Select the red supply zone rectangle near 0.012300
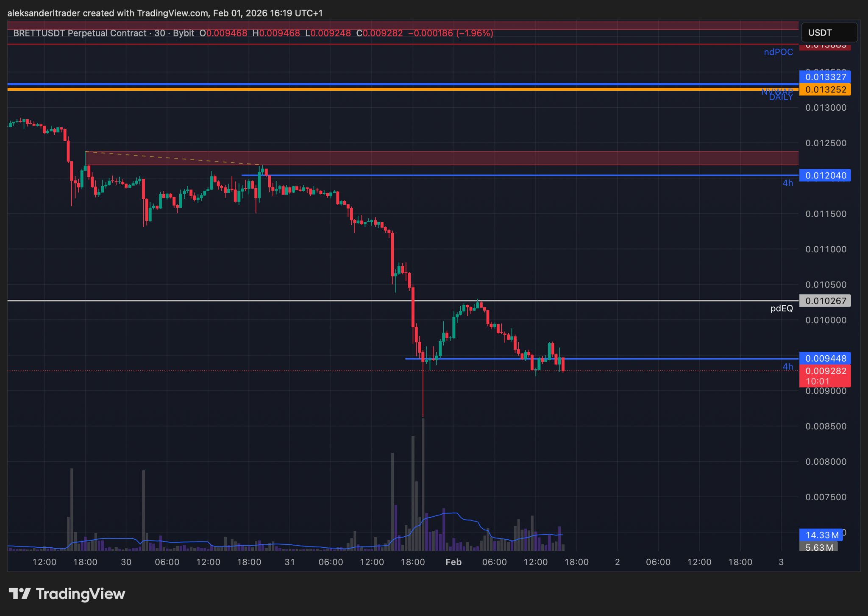The width and height of the screenshot is (868, 616). 466,158
